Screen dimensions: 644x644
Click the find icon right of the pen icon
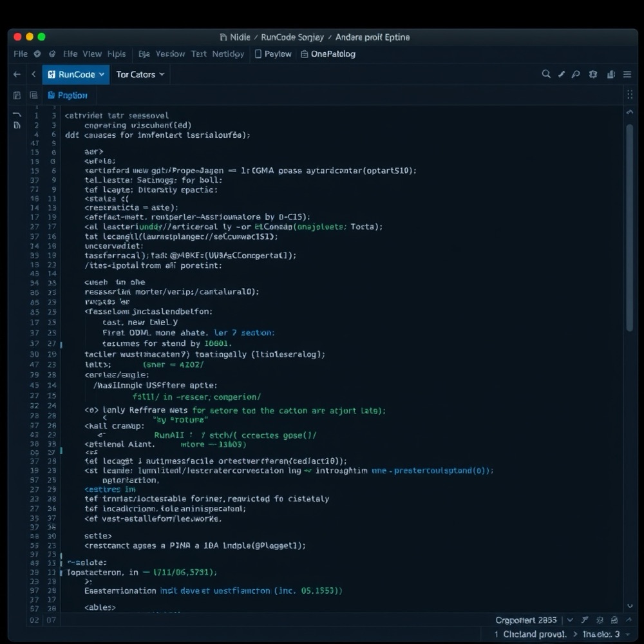576,74
